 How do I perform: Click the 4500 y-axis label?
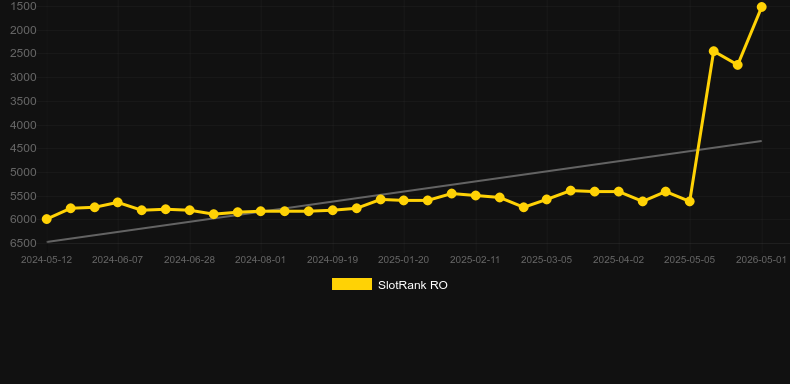[23, 149]
